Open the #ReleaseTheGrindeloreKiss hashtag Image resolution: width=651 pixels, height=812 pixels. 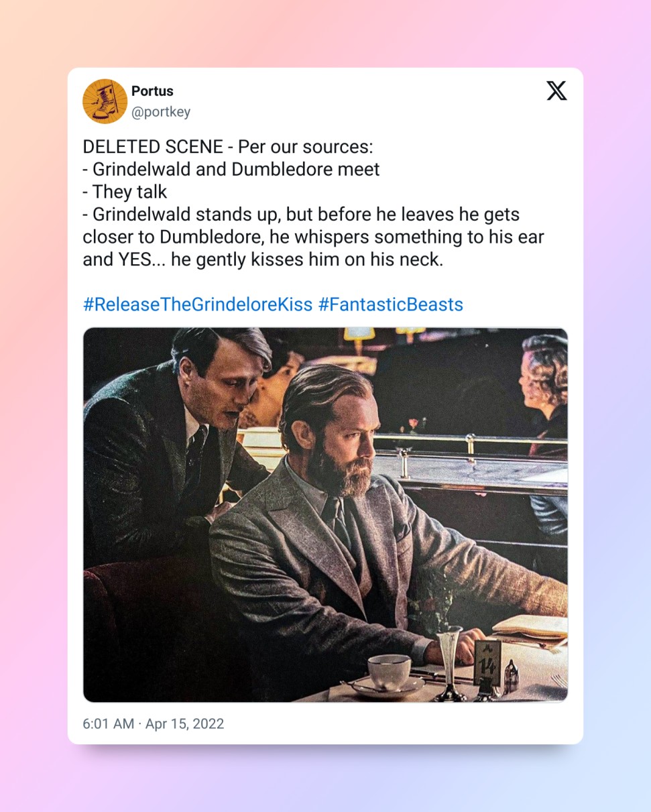(198, 304)
